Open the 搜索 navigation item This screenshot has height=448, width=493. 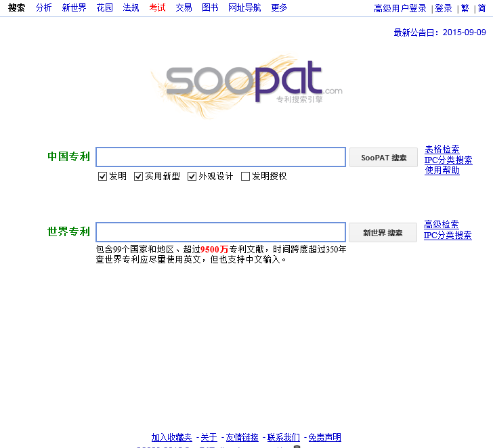[x=17, y=7]
